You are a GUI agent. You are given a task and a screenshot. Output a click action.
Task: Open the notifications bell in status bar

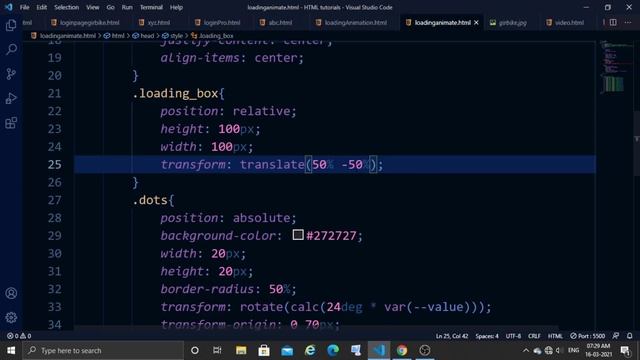(x=630, y=336)
